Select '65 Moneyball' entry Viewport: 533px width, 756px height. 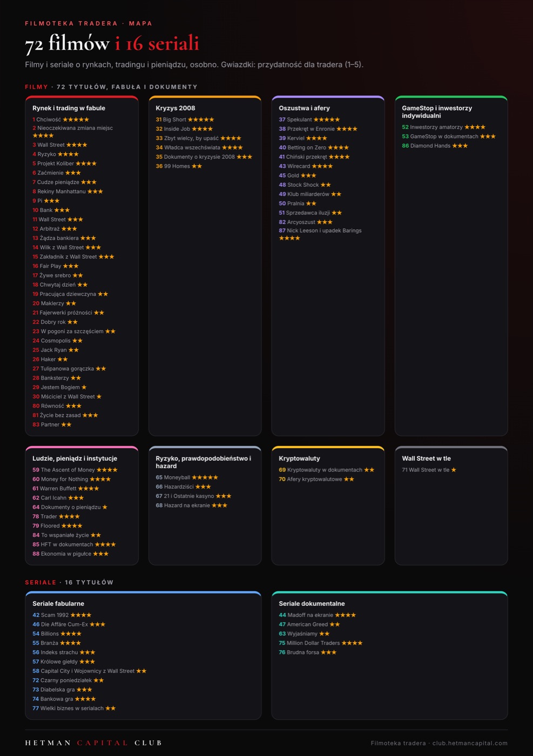click(x=187, y=477)
